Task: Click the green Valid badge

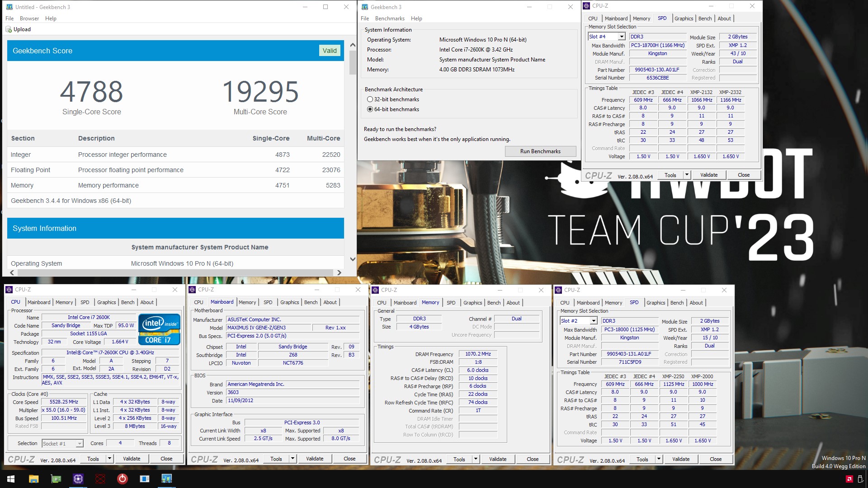Action: [x=330, y=51]
